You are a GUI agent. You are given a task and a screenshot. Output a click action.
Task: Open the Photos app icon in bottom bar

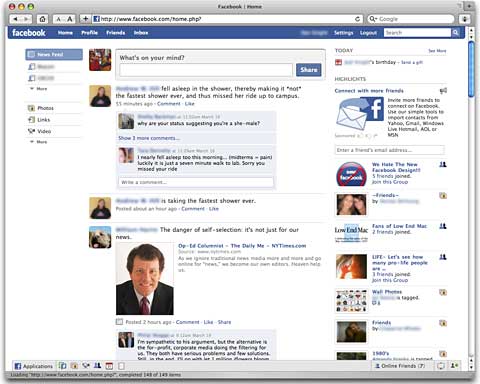(x=74, y=366)
